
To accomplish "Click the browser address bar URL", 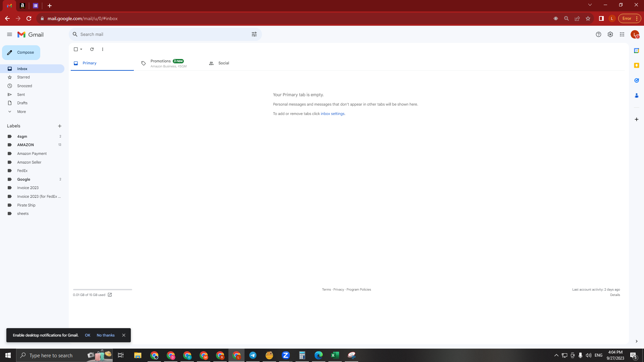I will click(83, 18).
